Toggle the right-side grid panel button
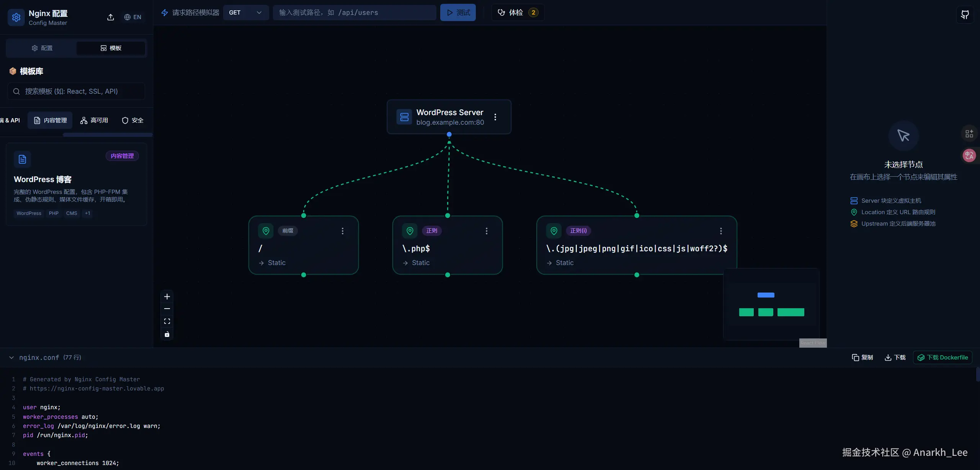 [x=969, y=134]
